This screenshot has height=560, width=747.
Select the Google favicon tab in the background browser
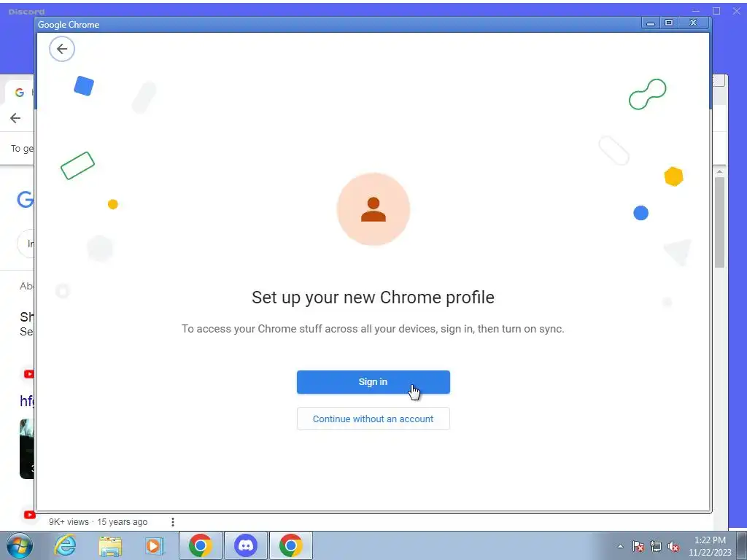click(20, 93)
